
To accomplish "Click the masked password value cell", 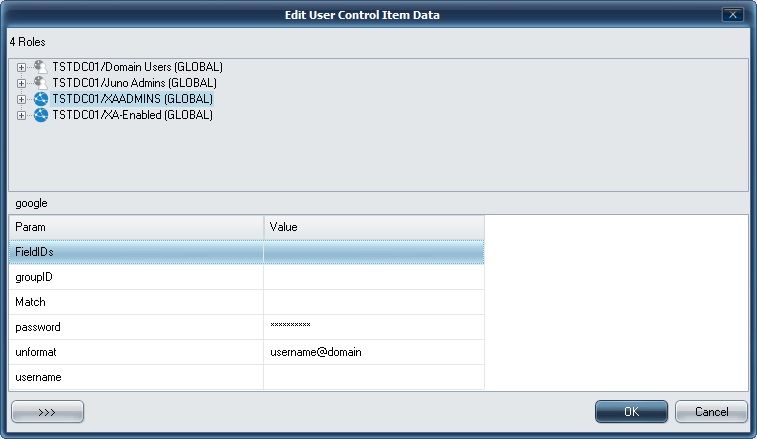I will (x=374, y=327).
